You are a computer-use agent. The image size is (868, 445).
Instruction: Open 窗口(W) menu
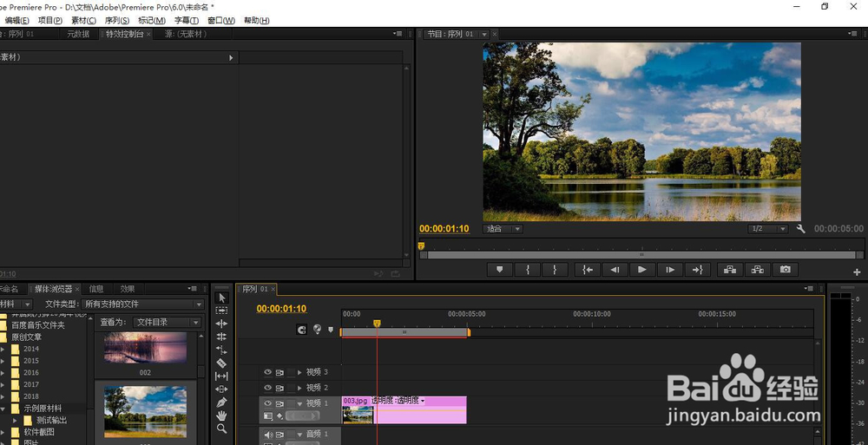(220, 21)
